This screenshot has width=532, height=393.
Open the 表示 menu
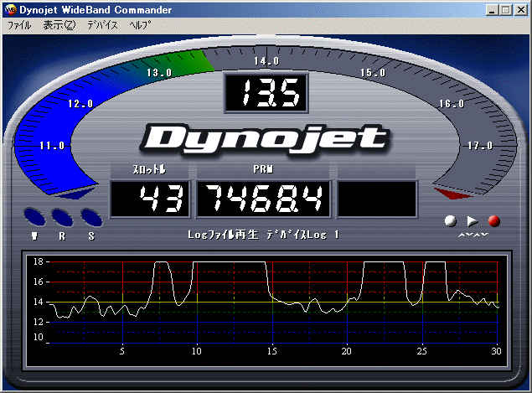59,25
